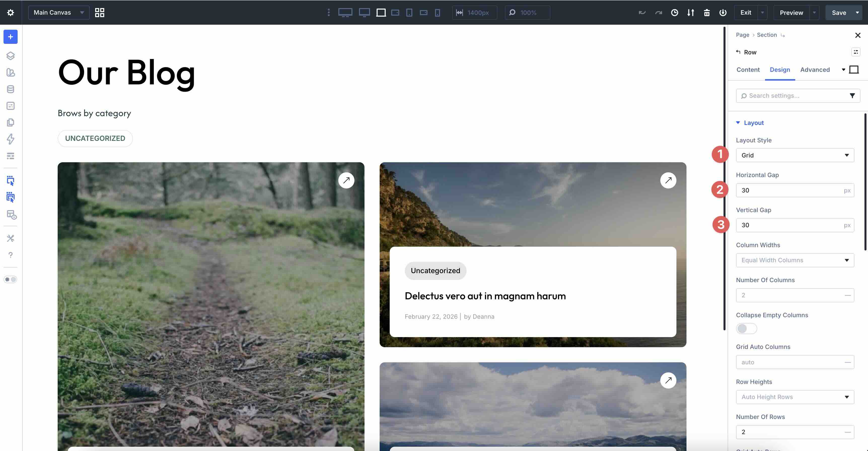Open the element library with the plus icon
Viewport: 868px width, 451px height.
(10, 37)
